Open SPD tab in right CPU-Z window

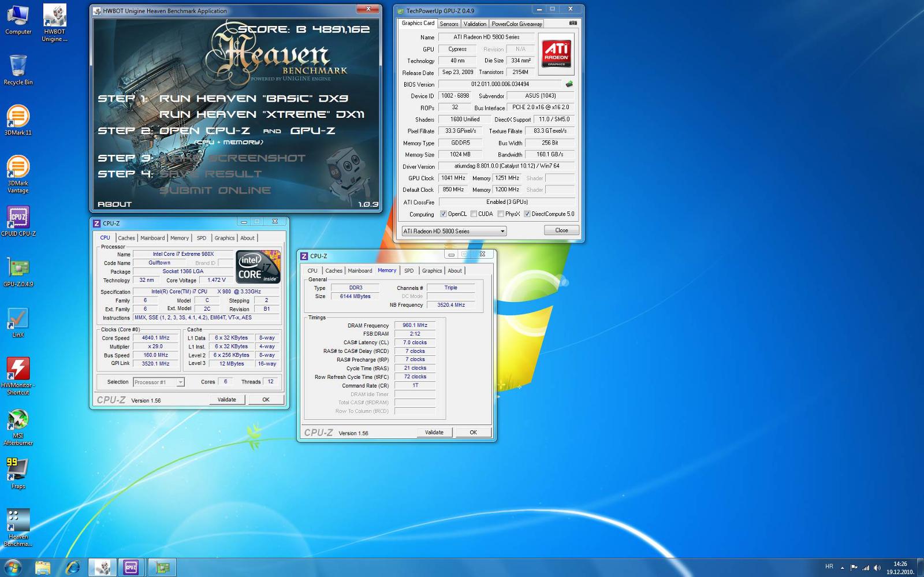[409, 270]
